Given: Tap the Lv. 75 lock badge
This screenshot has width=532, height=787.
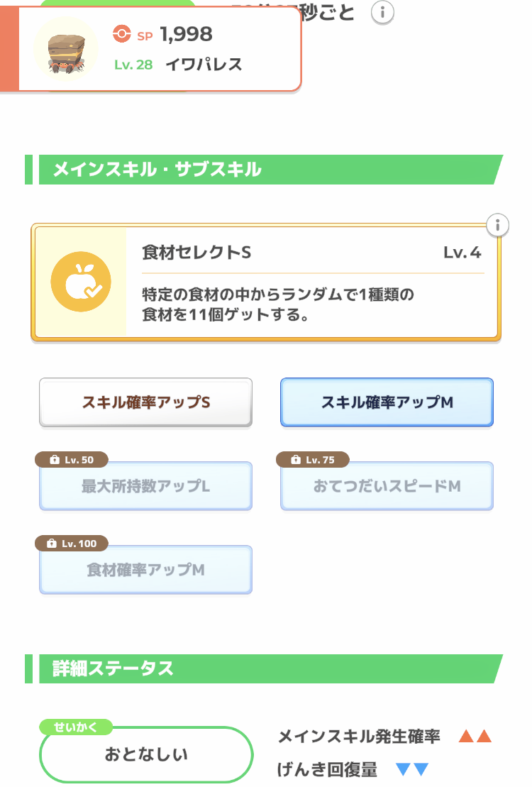Looking at the screenshot, I should coord(313,460).
